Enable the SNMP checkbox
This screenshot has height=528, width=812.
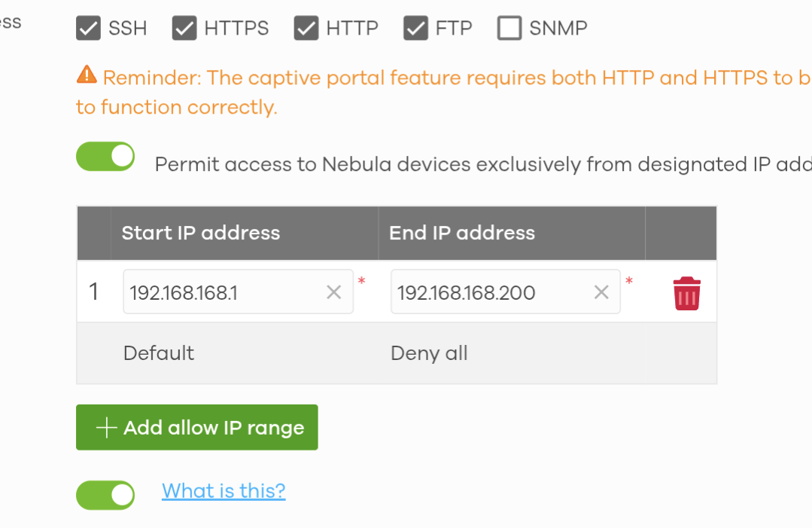point(509,29)
